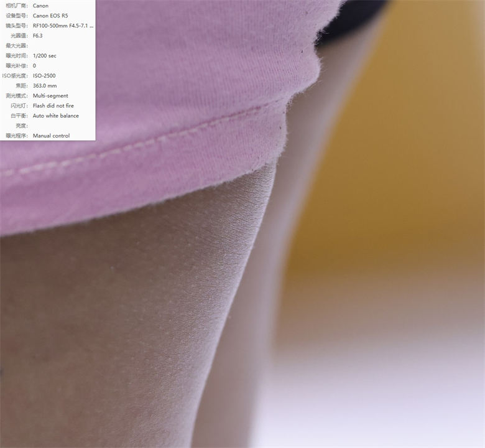Select the F6.3 aperture value
The width and height of the screenshot is (485, 448).
[x=38, y=35]
